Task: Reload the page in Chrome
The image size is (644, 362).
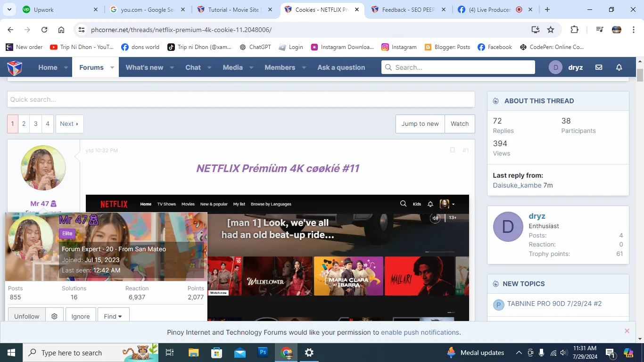Action: 44,30
